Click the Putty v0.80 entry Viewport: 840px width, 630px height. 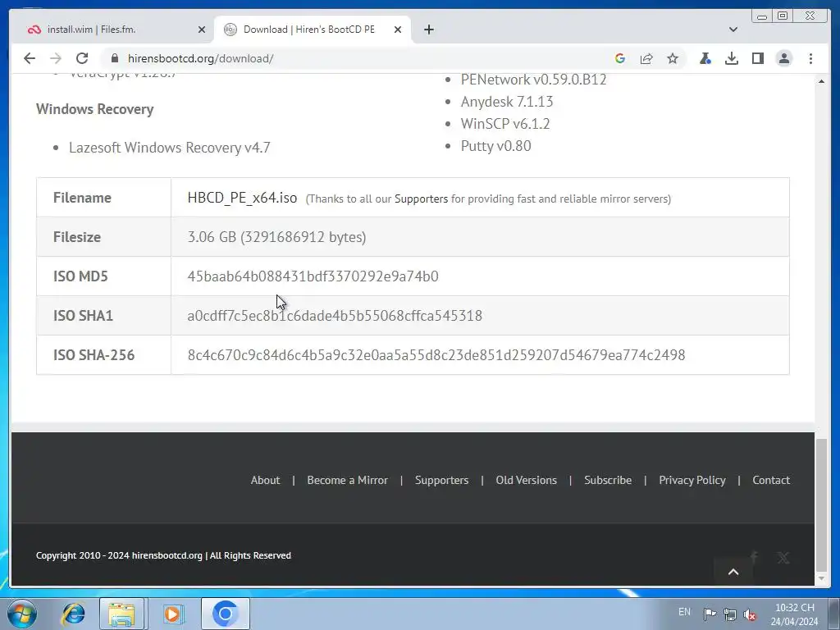[x=495, y=146]
